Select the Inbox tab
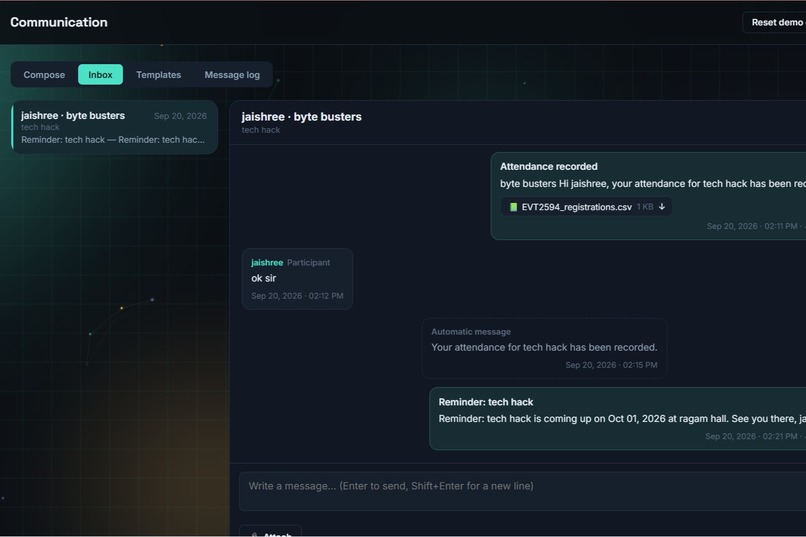The width and height of the screenshot is (806, 537). tap(100, 75)
